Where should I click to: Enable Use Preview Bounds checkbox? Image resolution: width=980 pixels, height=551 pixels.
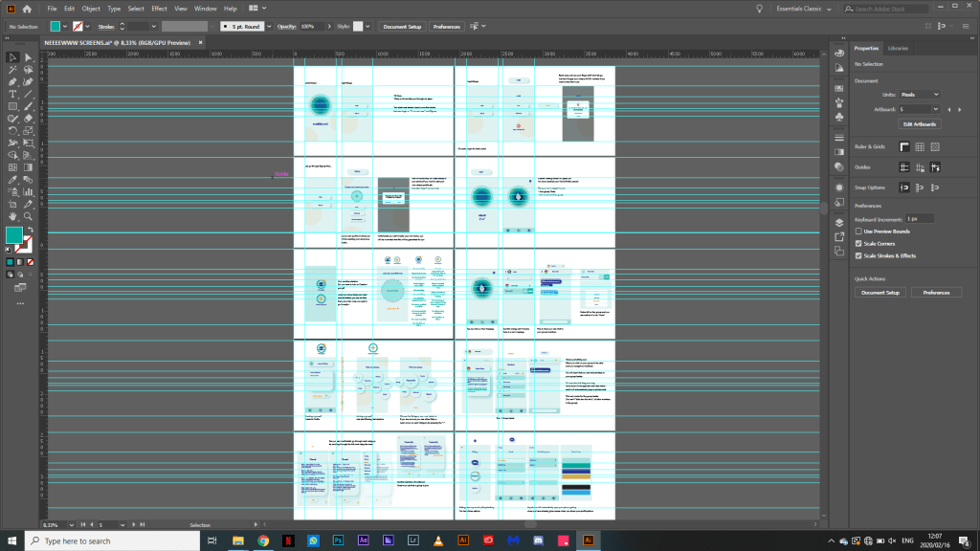click(858, 231)
